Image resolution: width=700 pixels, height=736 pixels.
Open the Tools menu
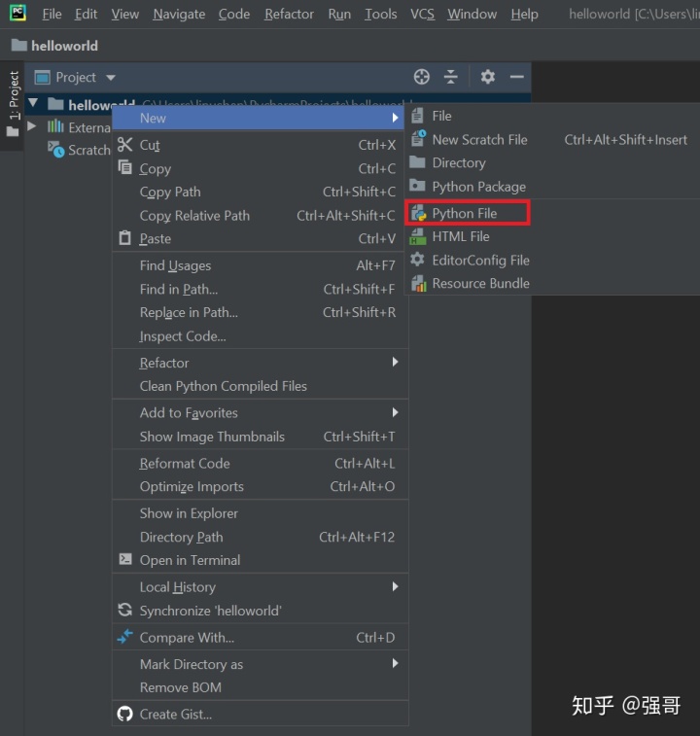[x=381, y=14]
